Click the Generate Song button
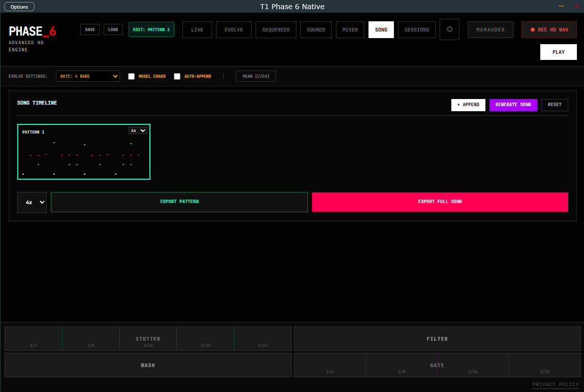The height and width of the screenshot is (392, 584). tap(513, 105)
